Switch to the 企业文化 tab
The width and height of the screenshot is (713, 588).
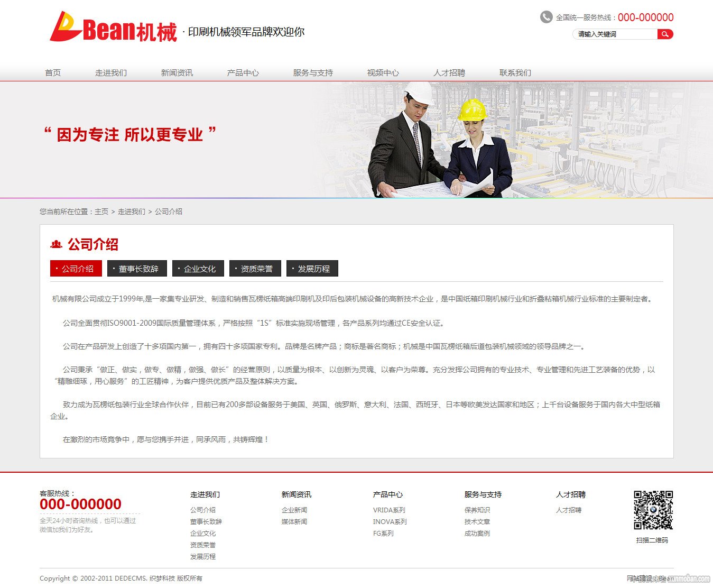coord(198,269)
